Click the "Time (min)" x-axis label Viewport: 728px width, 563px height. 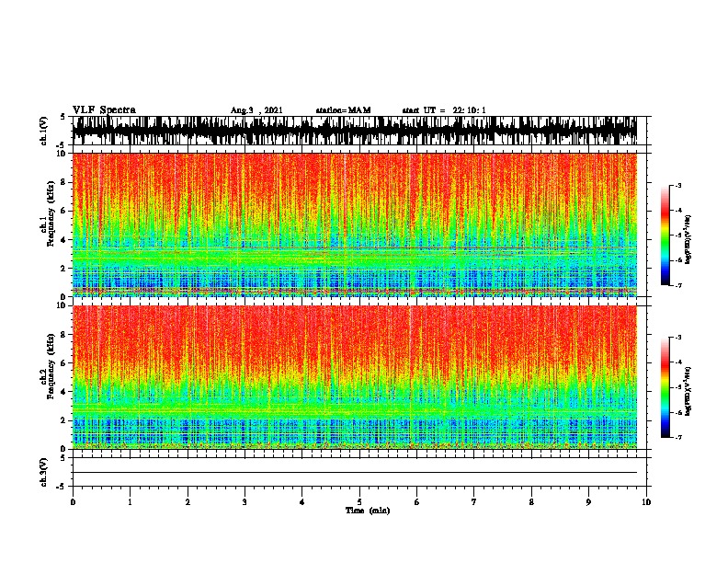pos(368,511)
